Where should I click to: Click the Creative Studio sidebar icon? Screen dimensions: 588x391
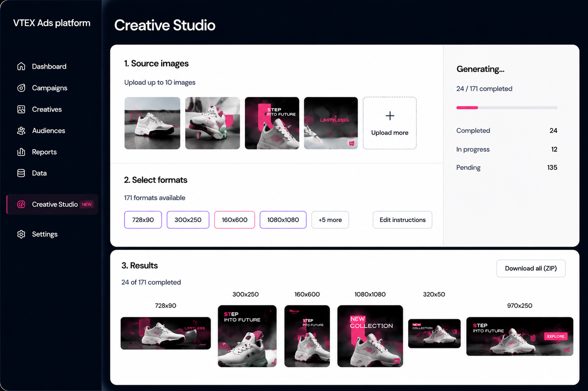[x=21, y=204]
